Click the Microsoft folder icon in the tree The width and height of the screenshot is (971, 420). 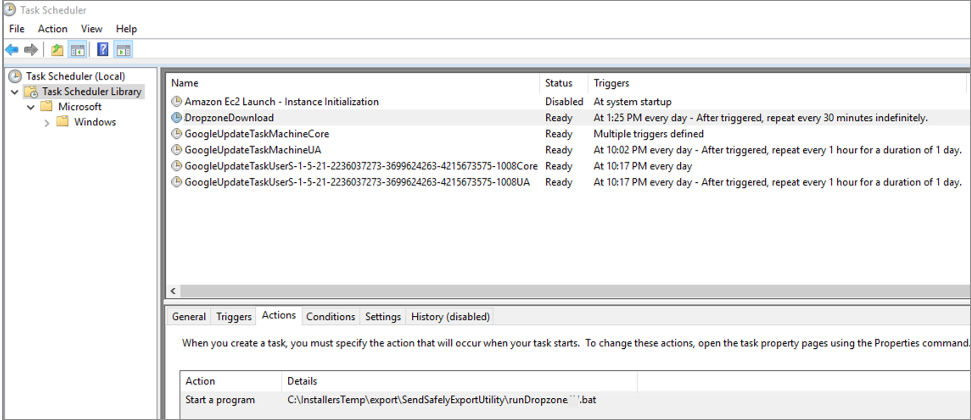tap(46, 107)
